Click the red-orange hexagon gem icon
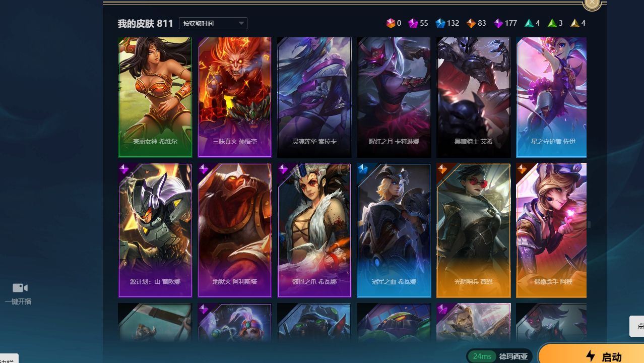 391,23
